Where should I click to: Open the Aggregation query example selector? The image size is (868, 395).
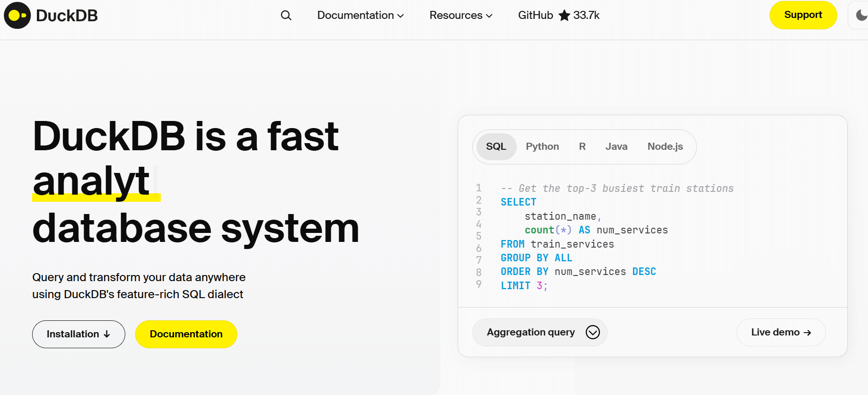click(x=531, y=332)
